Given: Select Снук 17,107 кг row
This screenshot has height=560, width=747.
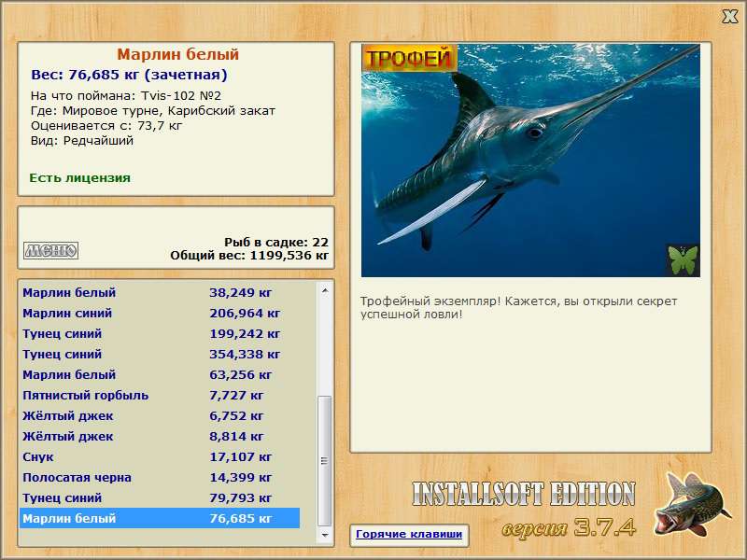Looking at the screenshot, I should [160, 456].
